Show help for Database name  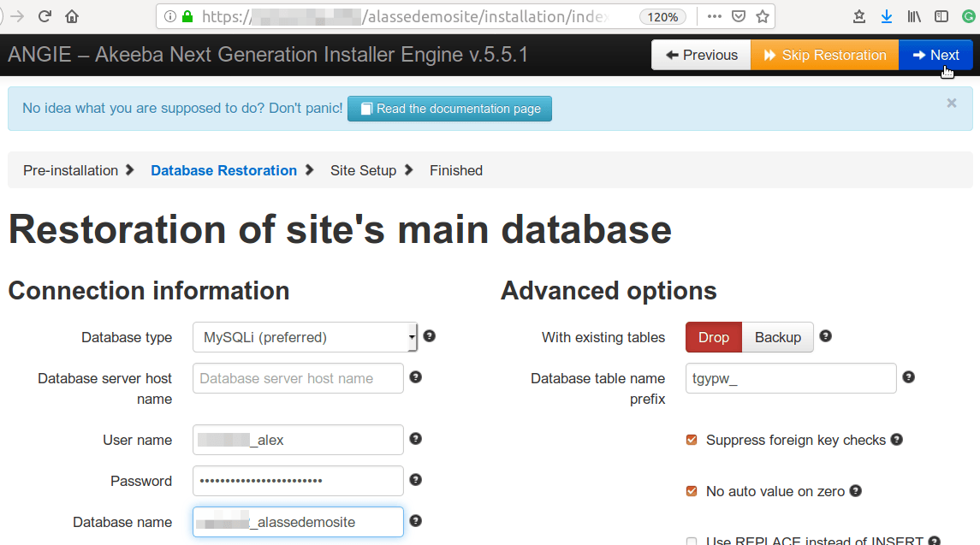pos(416,521)
